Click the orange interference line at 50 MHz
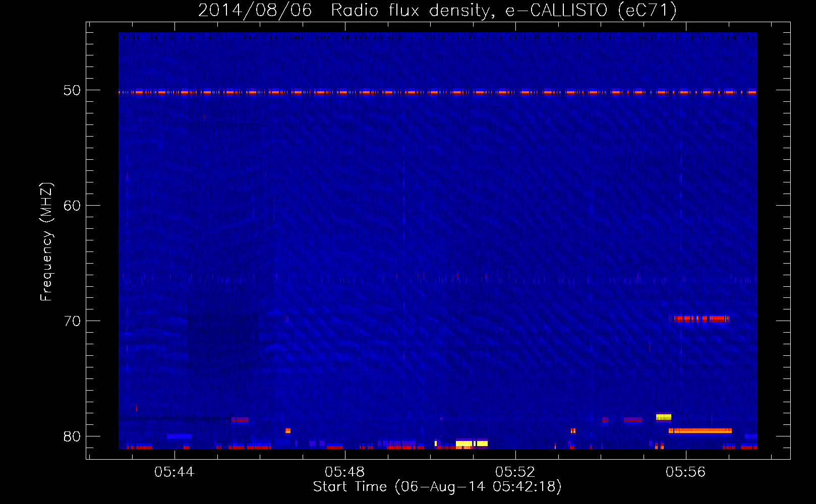 (x=438, y=92)
